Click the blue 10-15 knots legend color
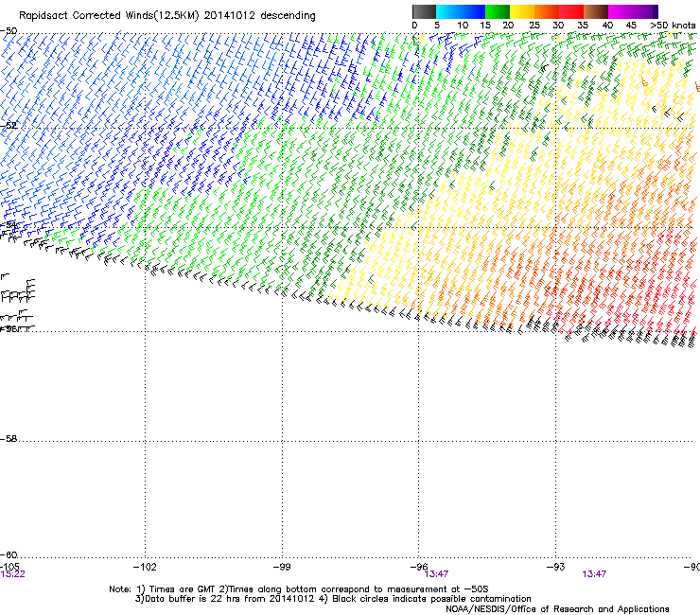 [x=473, y=11]
